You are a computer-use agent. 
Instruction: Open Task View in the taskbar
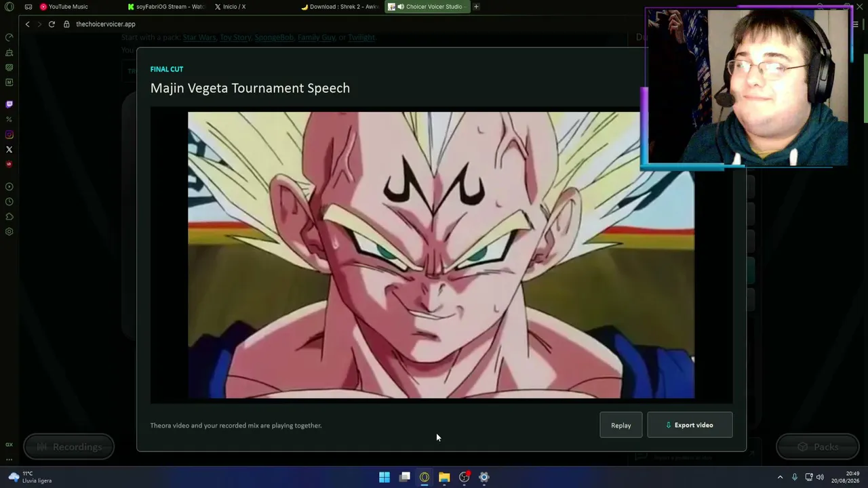click(405, 477)
